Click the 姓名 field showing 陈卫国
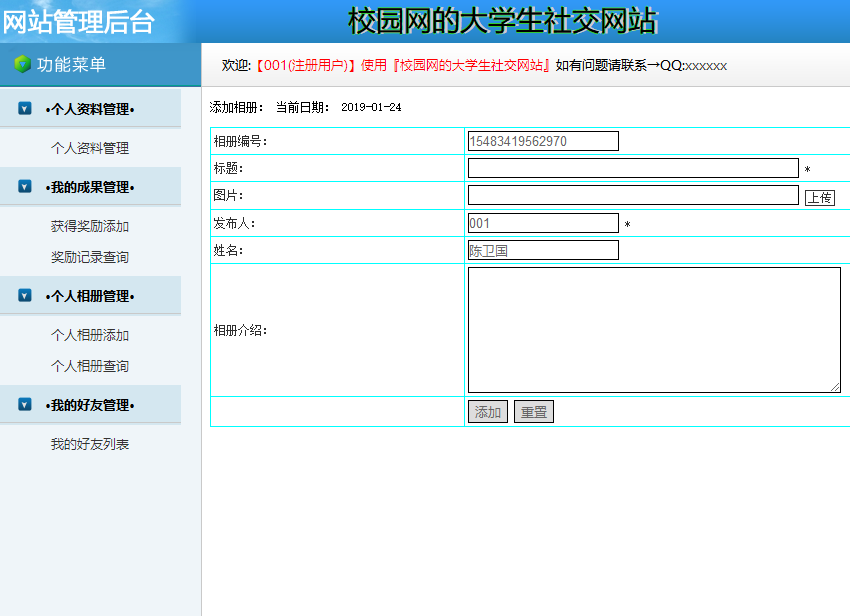 [543, 250]
